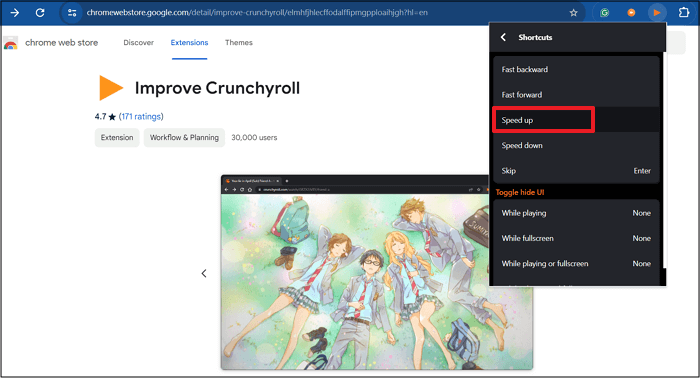
Task: Open site information icon in address bar
Action: [x=72, y=12]
